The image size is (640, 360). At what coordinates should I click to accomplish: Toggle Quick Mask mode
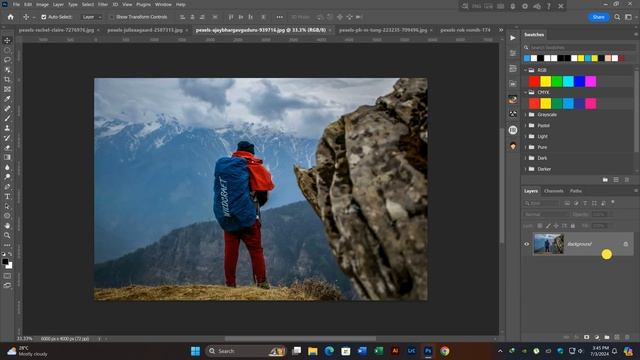(x=7, y=276)
